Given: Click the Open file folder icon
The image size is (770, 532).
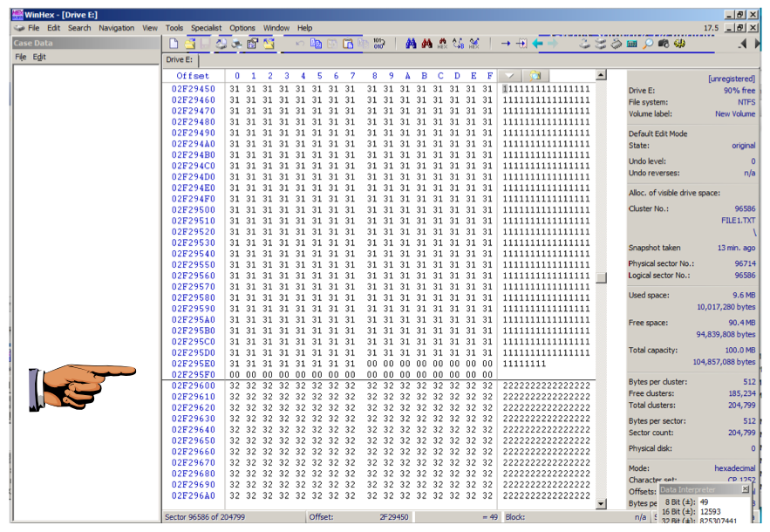Looking at the screenshot, I should [x=189, y=43].
